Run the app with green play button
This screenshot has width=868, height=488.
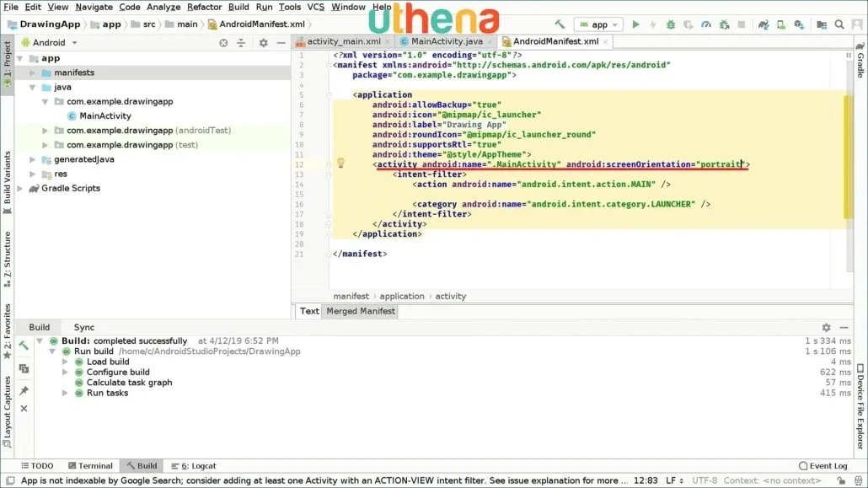[x=635, y=24]
